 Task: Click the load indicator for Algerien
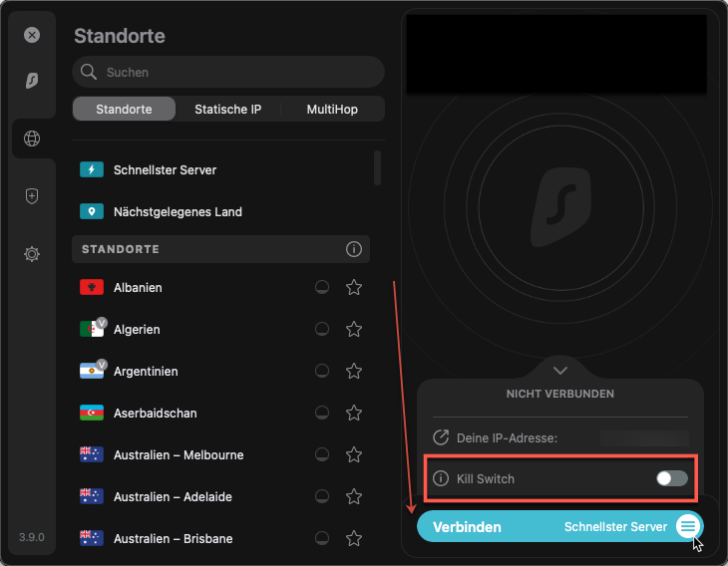tap(322, 329)
